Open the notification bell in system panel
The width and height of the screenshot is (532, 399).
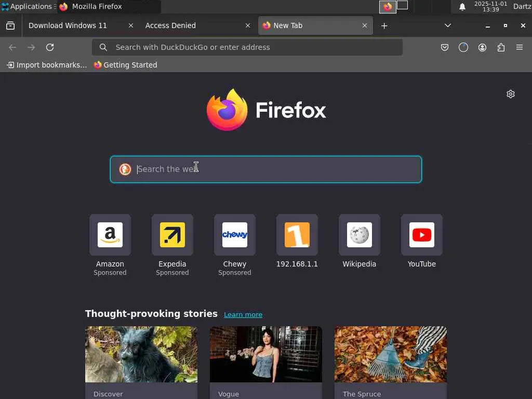(462, 7)
